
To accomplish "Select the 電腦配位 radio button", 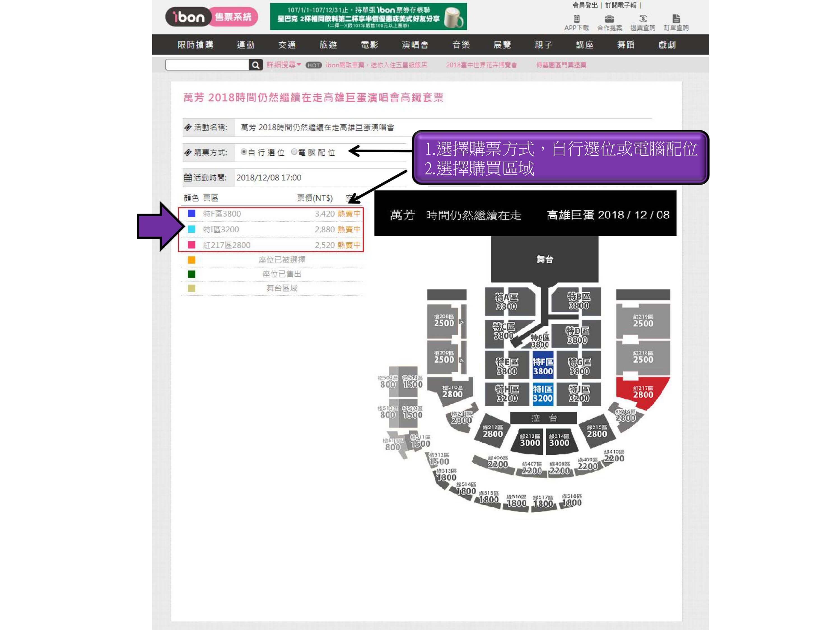I will (294, 152).
